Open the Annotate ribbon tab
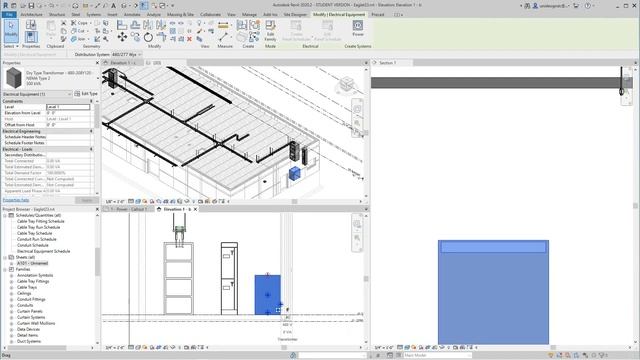The width and height of the screenshot is (640, 360). coord(132,15)
